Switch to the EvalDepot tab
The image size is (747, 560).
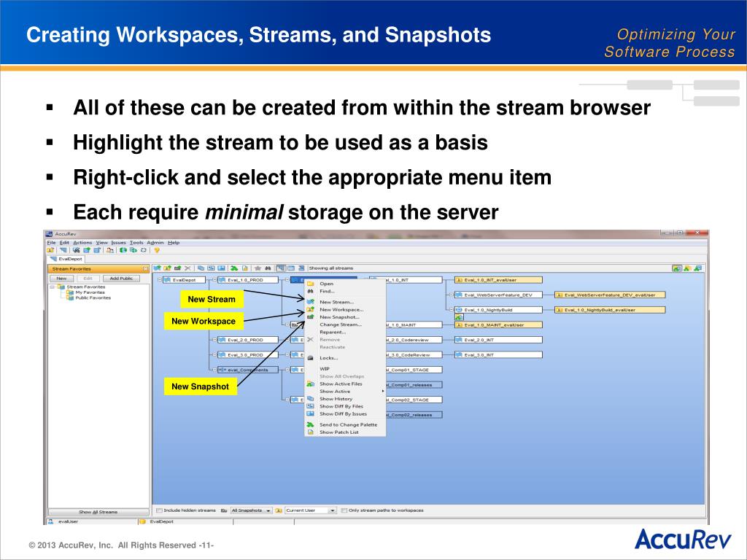[x=66, y=259]
